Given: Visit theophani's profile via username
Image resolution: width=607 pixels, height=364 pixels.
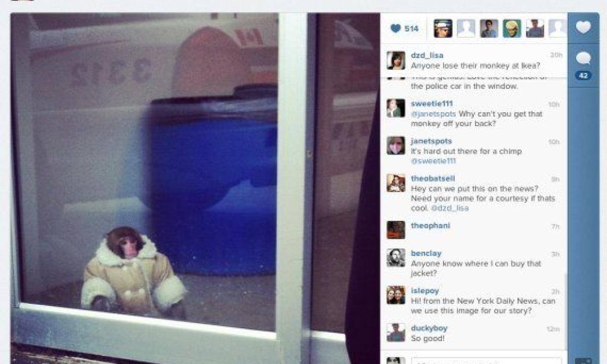Looking at the screenshot, I should 430,225.
